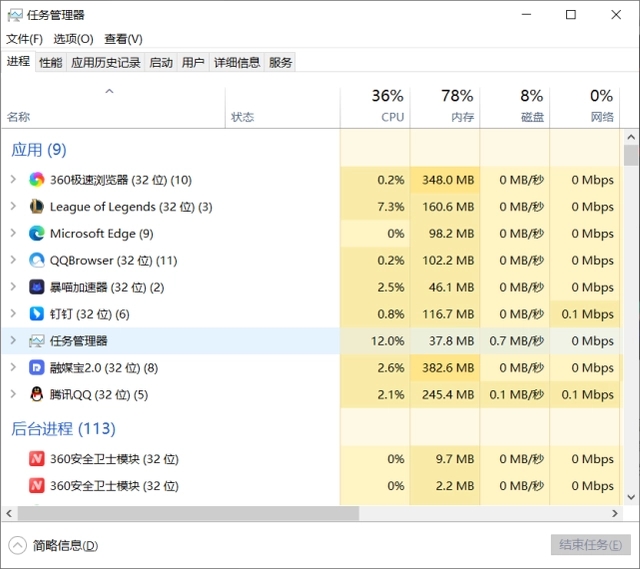Click the second 360安全卫士模块 icon
This screenshot has height=569, width=640.
pyautogui.click(x=37, y=486)
